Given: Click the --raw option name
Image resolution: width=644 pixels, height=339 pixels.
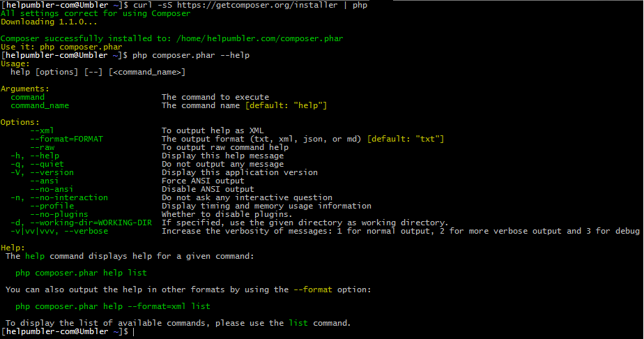Looking at the screenshot, I should point(42,147).
